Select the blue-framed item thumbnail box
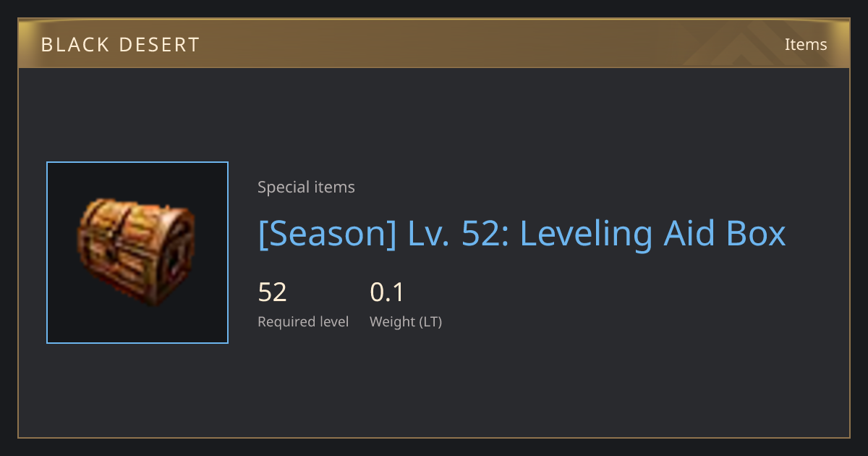868x456 pixels. click(x=137, y=253)
